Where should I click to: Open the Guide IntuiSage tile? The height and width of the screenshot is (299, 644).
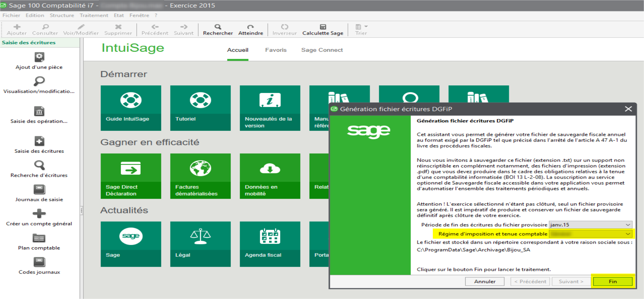coord(131,108)
